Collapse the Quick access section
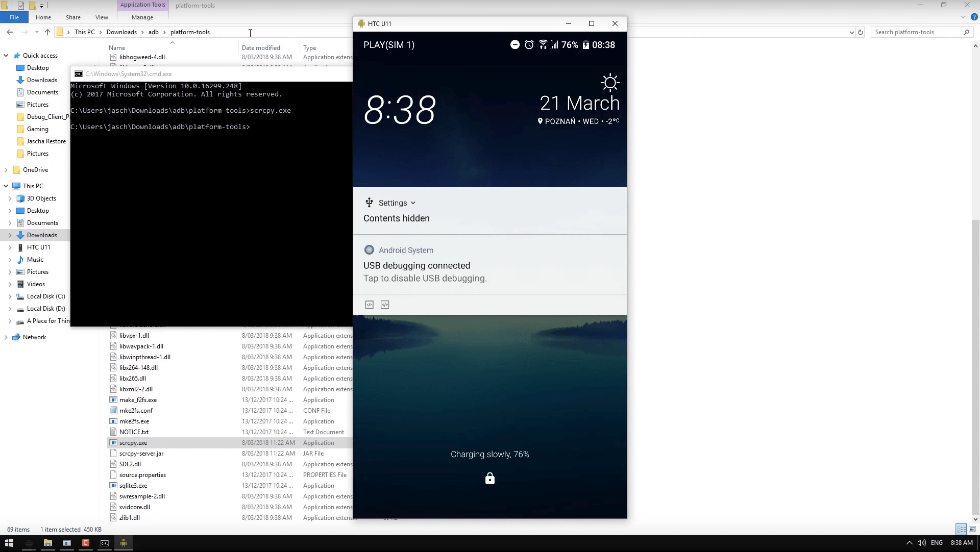 (x=6, y=56)
